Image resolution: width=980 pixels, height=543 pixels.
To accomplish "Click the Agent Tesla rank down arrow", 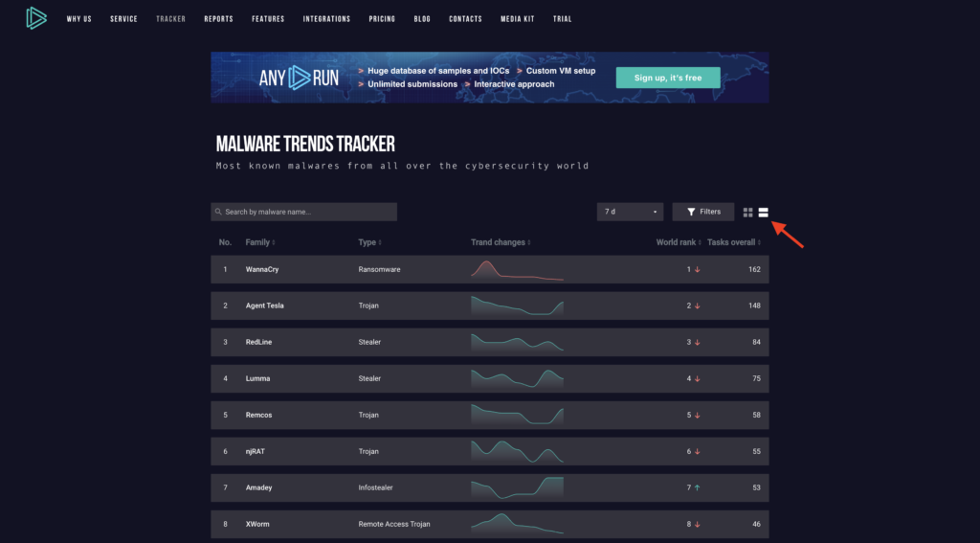I will pos(698,306).
